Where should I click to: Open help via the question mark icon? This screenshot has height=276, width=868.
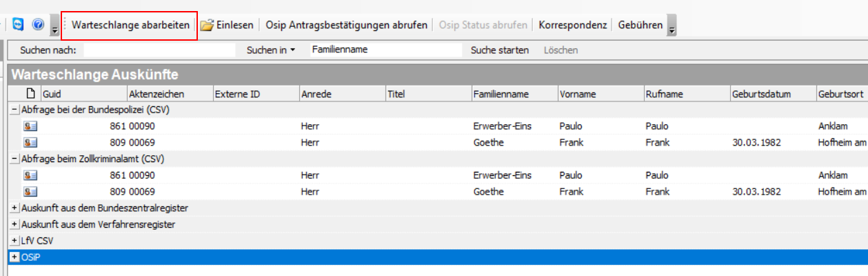[38, 25]
